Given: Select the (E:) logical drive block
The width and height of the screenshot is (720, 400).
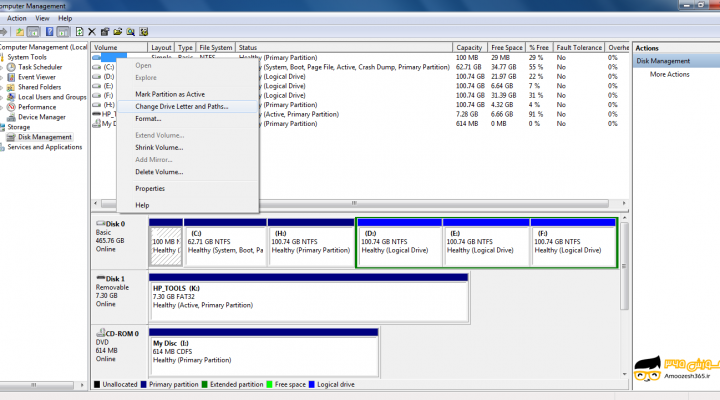Looking at the screenshot, I should click(x=486, y=242).
